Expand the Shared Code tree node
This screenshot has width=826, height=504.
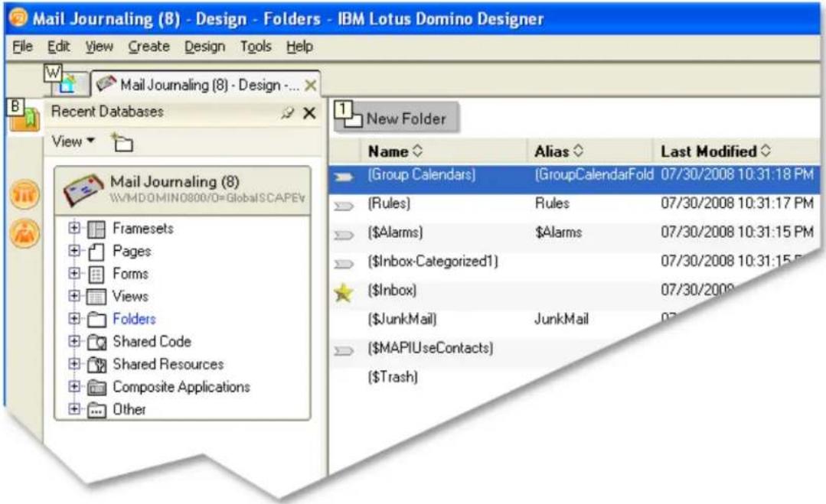point(74,341)
